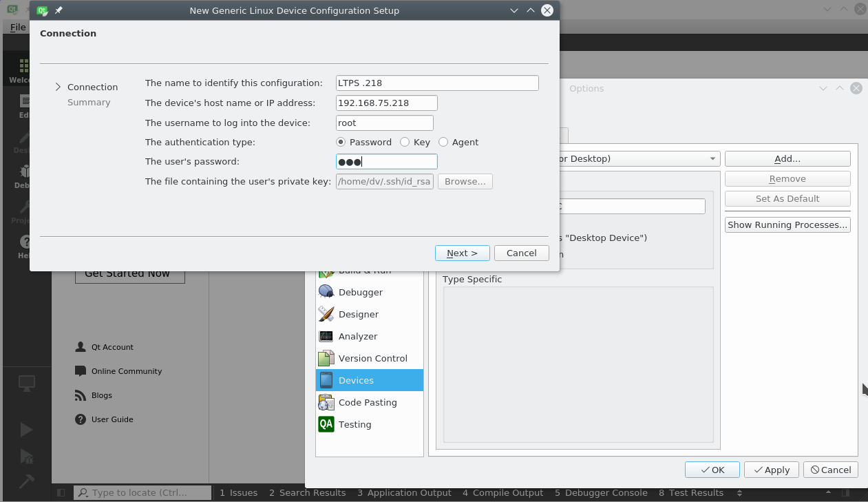Click the Run play button icon

coord(26,430)
